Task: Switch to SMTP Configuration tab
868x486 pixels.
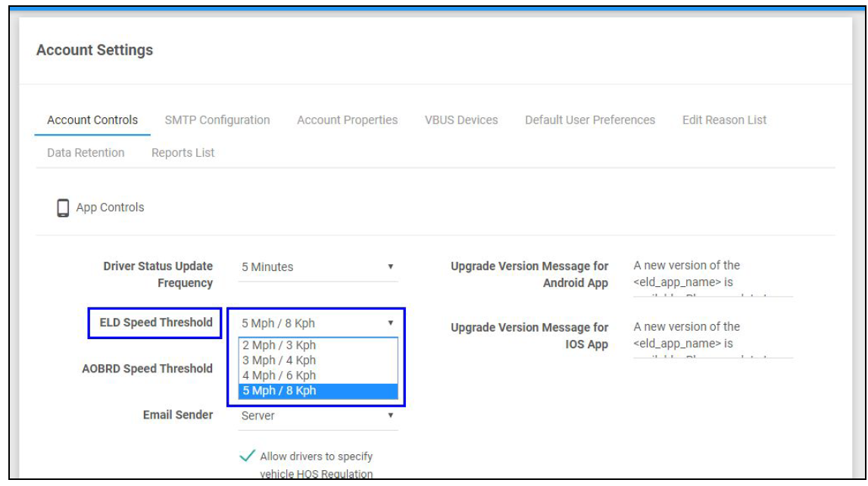Action: pos(217,120)
